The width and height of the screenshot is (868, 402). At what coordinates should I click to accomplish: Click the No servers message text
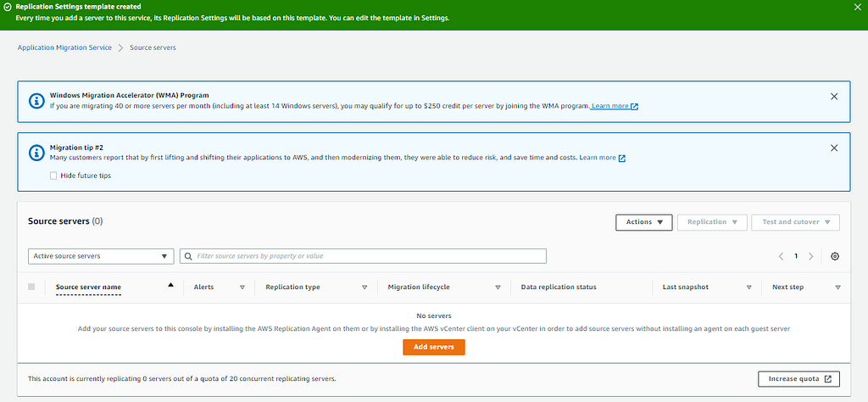[434, 315]
